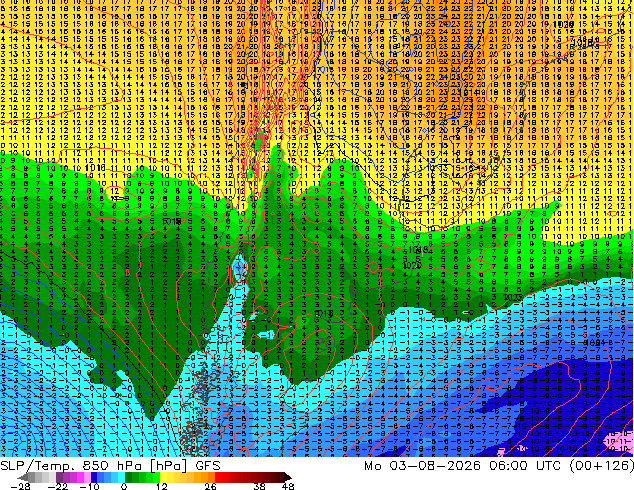Click the '0' legend label
634x490 pixels.
[x=124, y=486]
